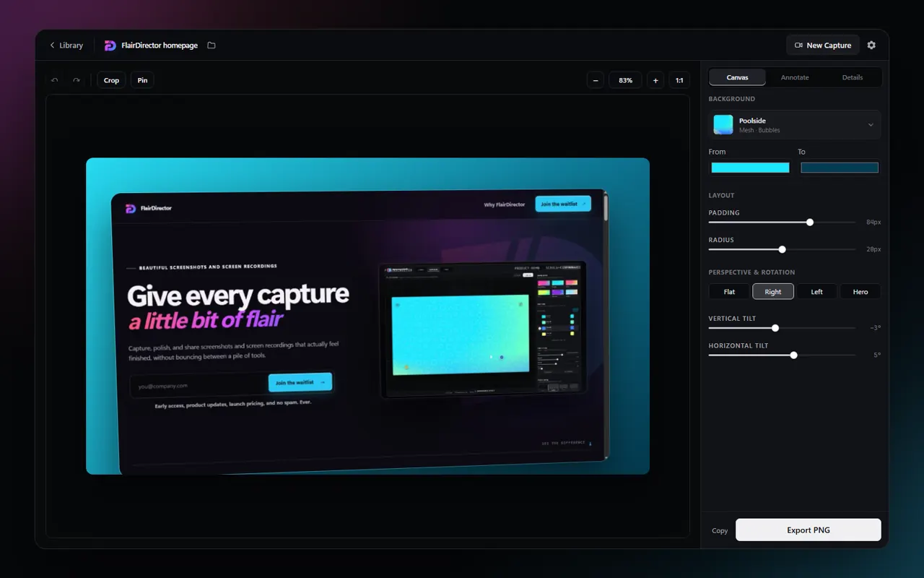Start a New Capture
Viewport: 924px width, 578px height.
[823, 46]
